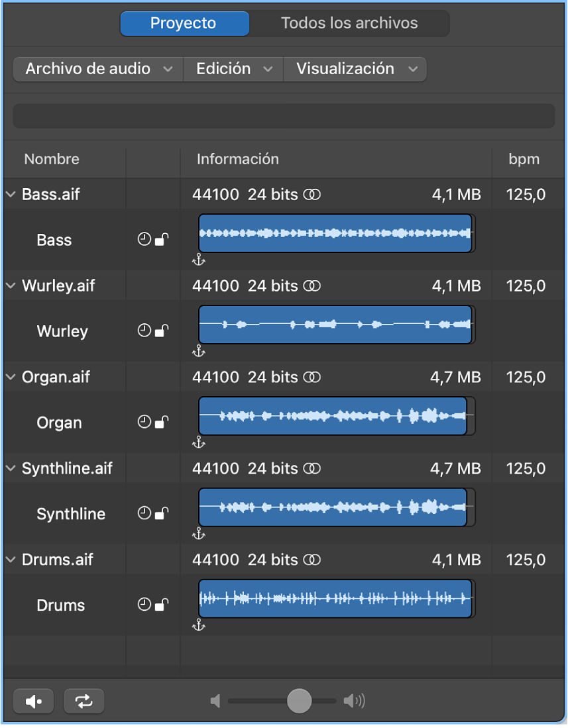Image resolution: width=568 pixels, height=728 pixels.
Task: Toggle the cycle loop playback button
Action: click(x=84, y=701)
